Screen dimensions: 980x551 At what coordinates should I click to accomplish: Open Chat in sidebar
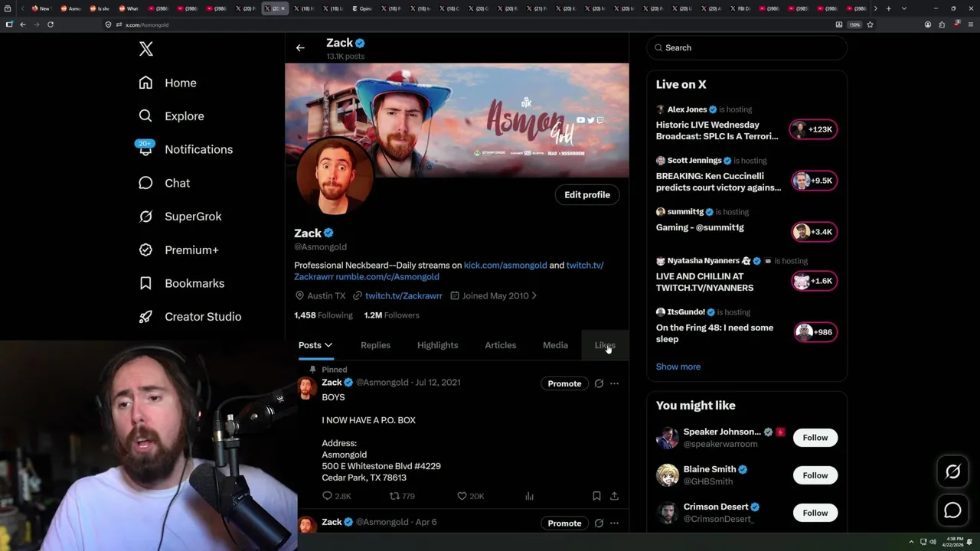click(164, 183)
